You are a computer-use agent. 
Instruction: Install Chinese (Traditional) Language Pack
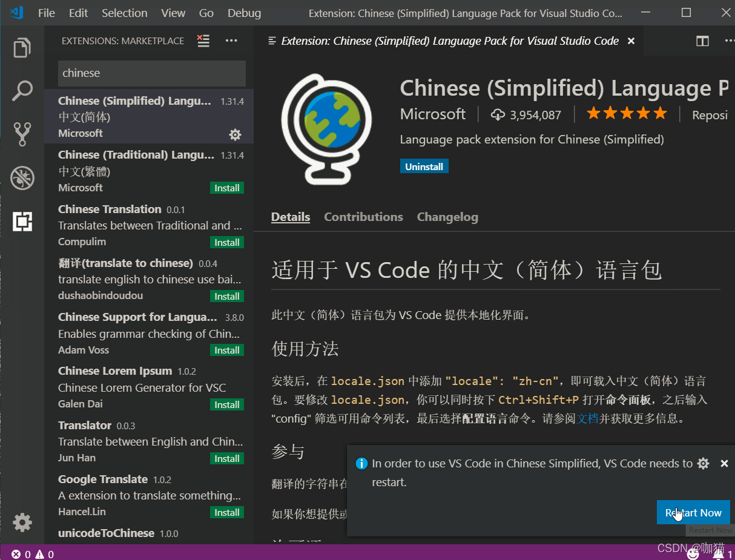(x=227, y=188)
